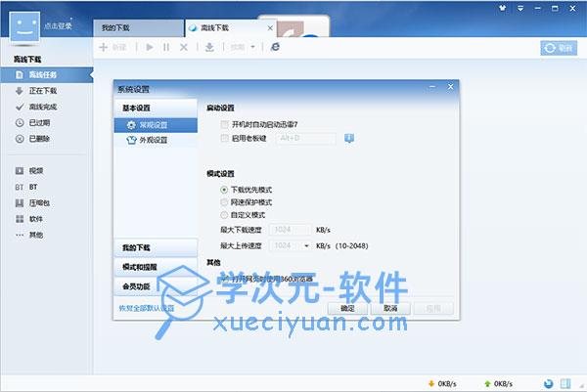Screen dimensions: 587x392
Task: Expand the 基本设置 section in the settings dialog
Action: (x=156, y=109)
